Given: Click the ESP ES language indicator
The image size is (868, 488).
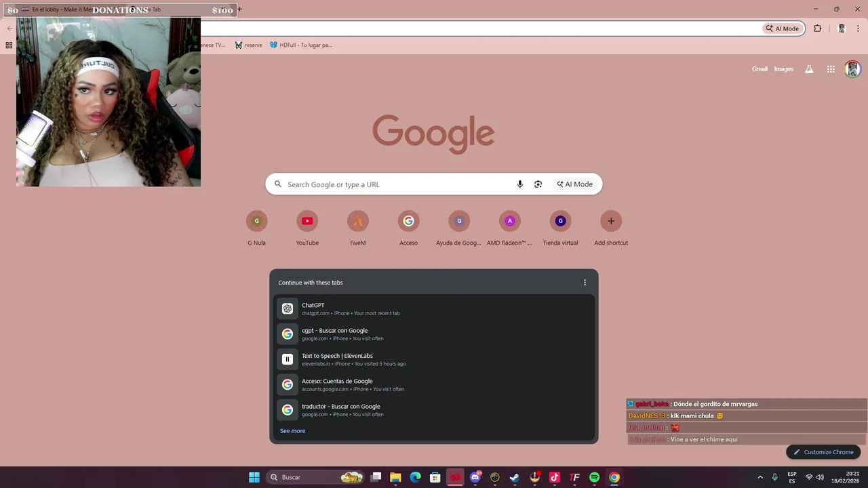Looking at the screenshot, I should click(x=792, y=477).
